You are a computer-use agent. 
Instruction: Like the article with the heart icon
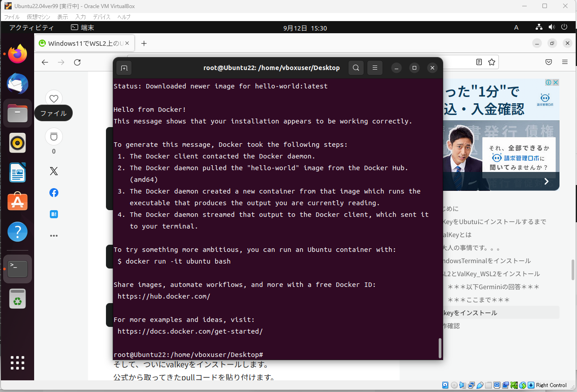tap(54, 99)
